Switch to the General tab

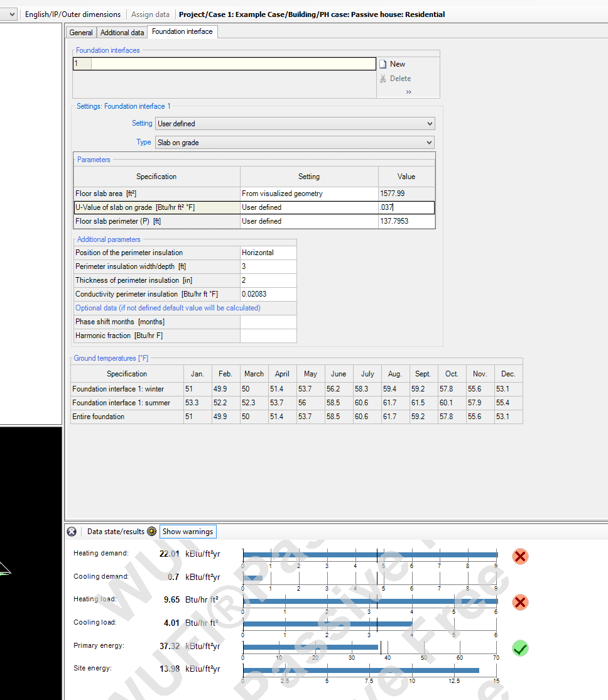click(81, 33)
